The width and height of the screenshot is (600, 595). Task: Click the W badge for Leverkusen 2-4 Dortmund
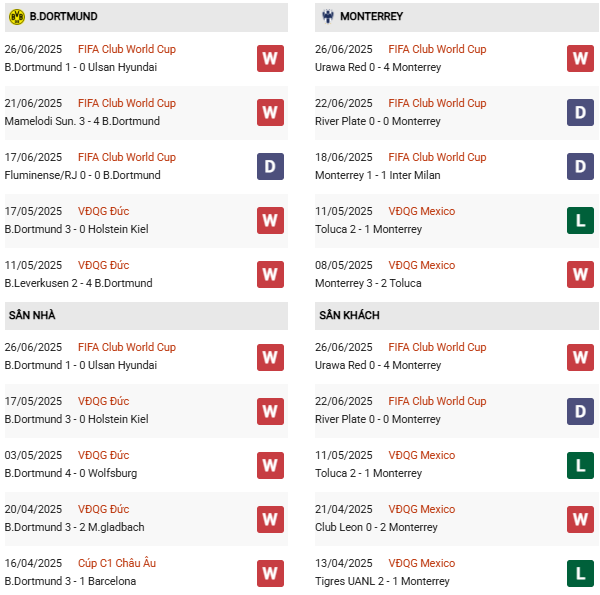tap(270, 275)
